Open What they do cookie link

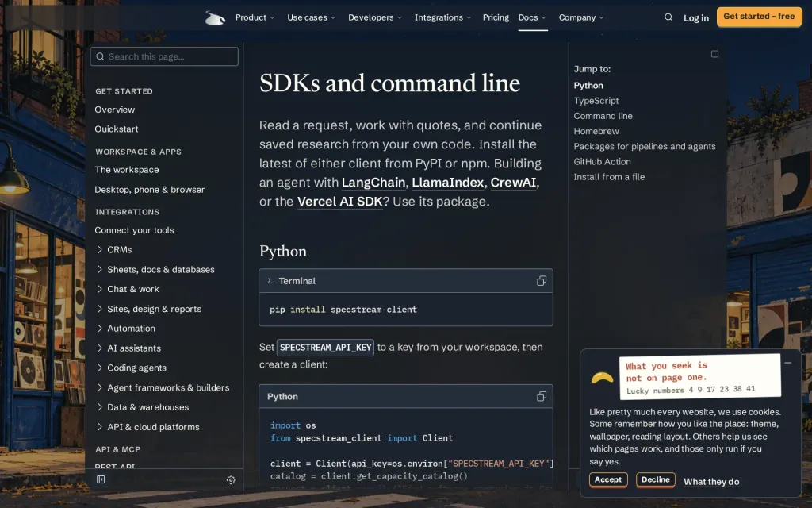click(x=711, y=482)
